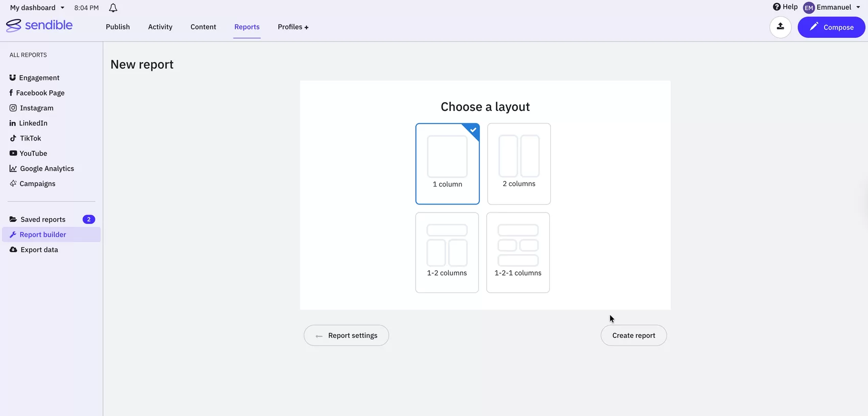Open the LinkedIn report
Viewport: 868px width, 416px height.
[x=33, y=123]
